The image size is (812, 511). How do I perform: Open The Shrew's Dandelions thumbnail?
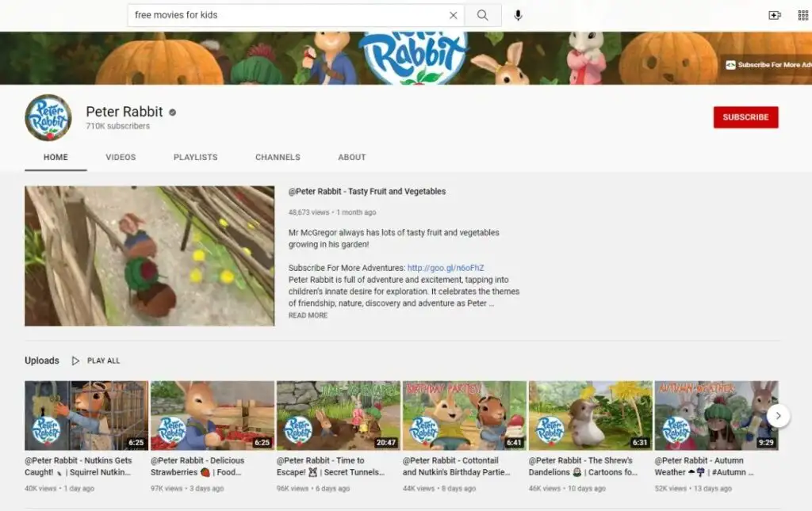coord(590,415)
